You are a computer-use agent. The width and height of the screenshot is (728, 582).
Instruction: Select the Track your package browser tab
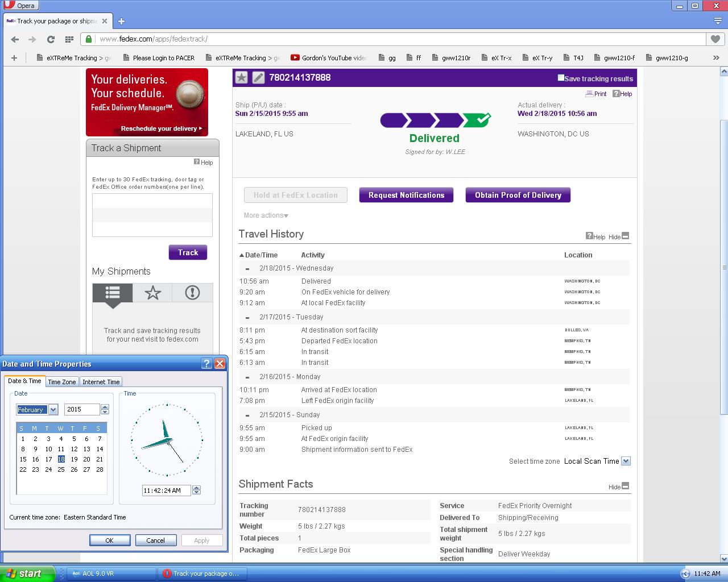[x=57, y=21]
